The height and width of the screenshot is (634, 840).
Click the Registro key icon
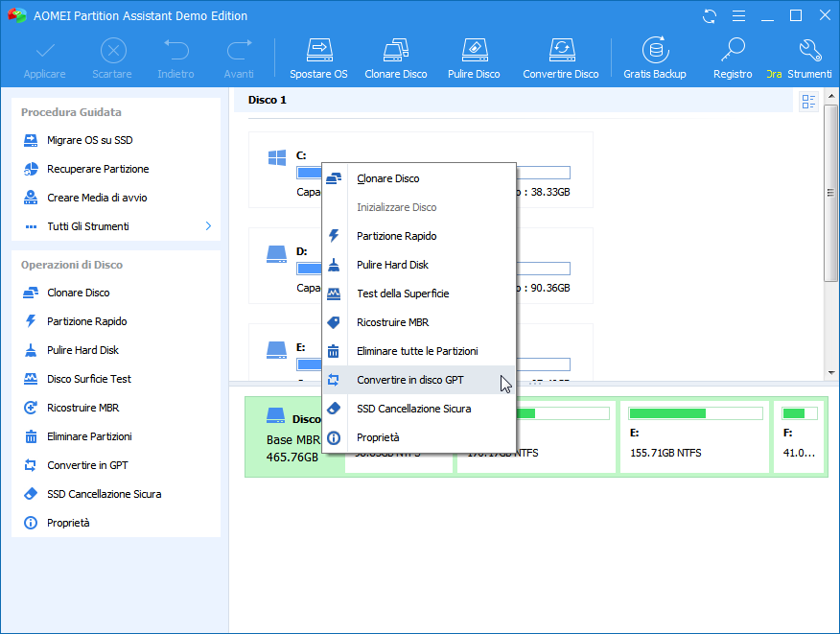pyautogui.click(x=733, y=51)
